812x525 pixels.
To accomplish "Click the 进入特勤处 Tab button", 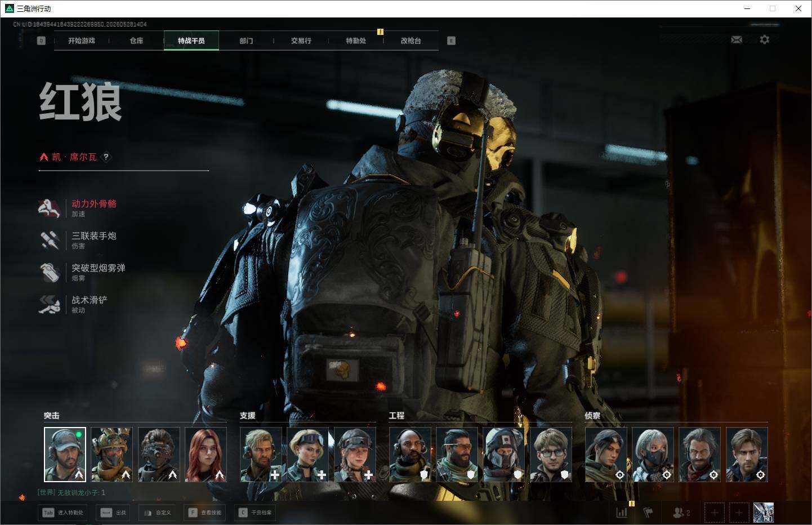I will coord(63,513).
